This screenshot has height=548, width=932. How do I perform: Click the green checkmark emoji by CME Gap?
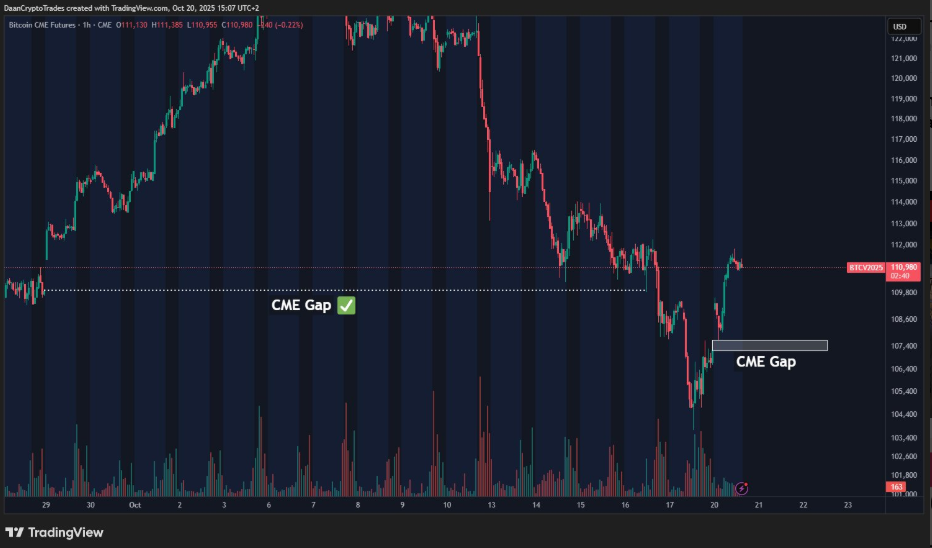[346, 306]
